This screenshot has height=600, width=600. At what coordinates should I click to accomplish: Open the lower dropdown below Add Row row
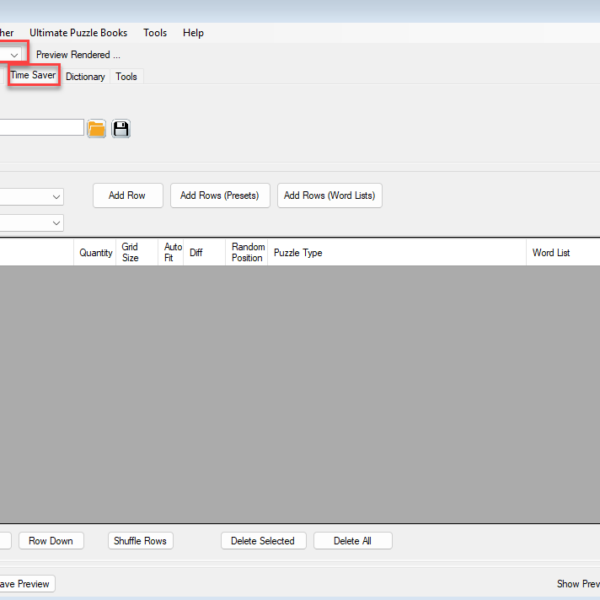click(x=56, y=223)
